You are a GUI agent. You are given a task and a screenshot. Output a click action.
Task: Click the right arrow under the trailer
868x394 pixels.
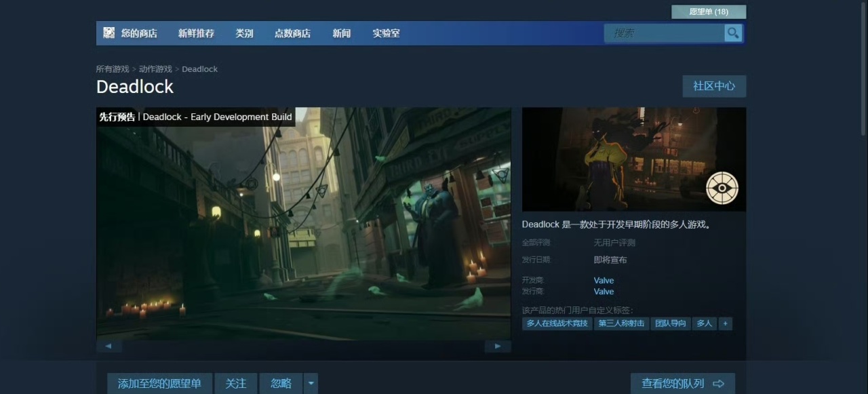pos(498,346)
